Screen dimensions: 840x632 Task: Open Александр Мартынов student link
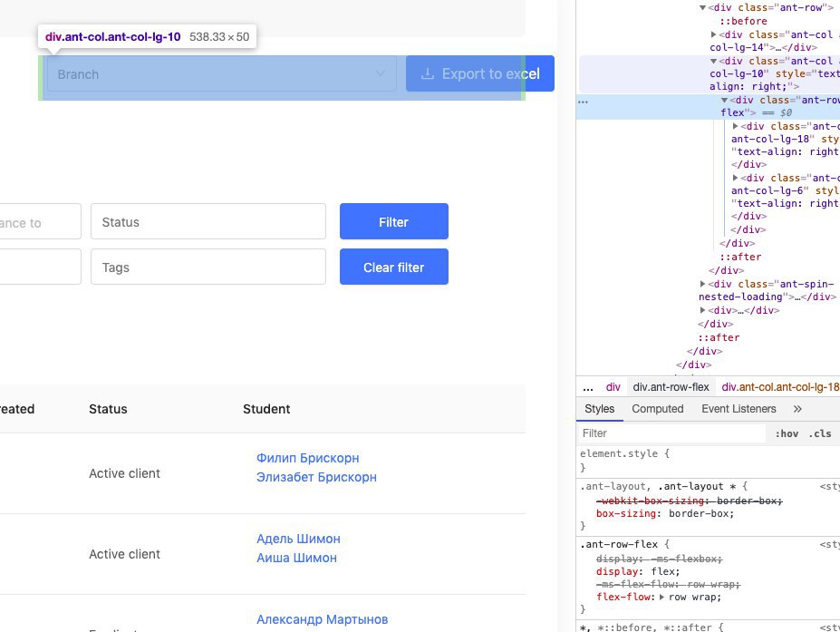[x=322, y=619]
